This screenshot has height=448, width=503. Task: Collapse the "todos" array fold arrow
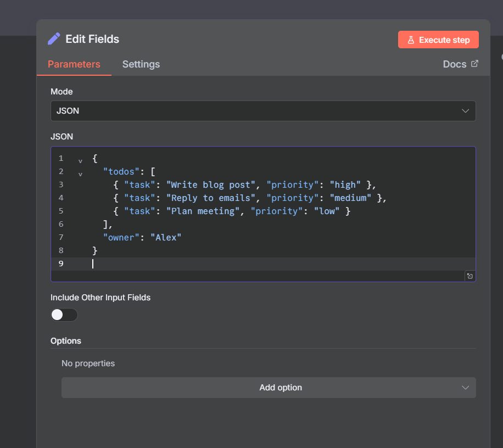point(80,173)
